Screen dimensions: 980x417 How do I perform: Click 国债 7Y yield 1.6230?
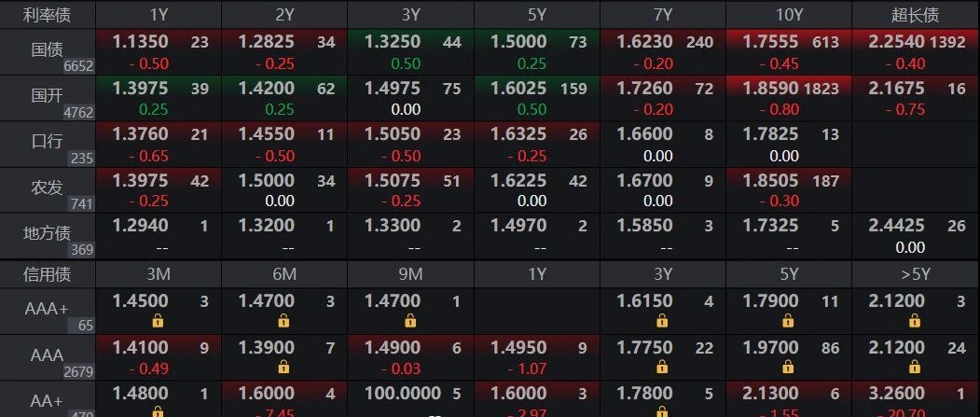click(644, 42)
